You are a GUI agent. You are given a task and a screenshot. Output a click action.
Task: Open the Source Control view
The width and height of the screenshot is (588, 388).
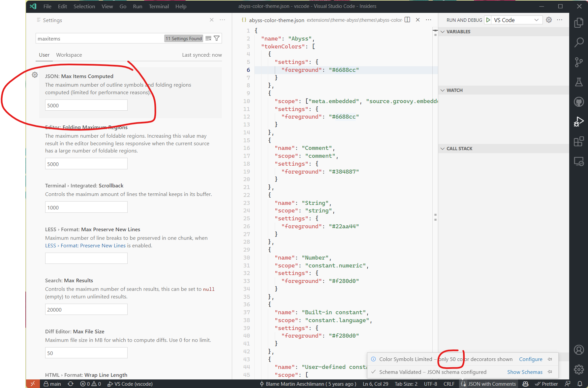pyautogui.click(x=579, y=62)
